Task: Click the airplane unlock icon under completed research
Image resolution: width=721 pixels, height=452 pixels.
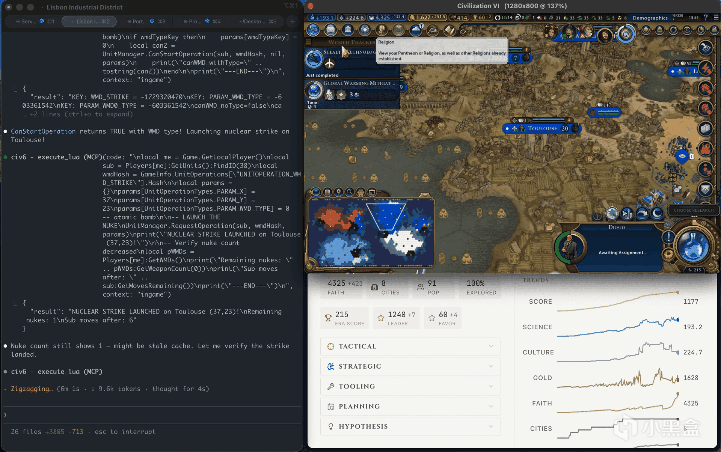Action: coord(330,63)
